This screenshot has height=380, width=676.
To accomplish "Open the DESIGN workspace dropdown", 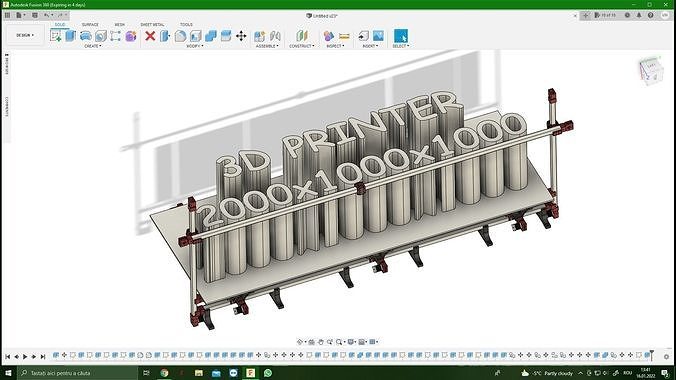I will 25,35.
